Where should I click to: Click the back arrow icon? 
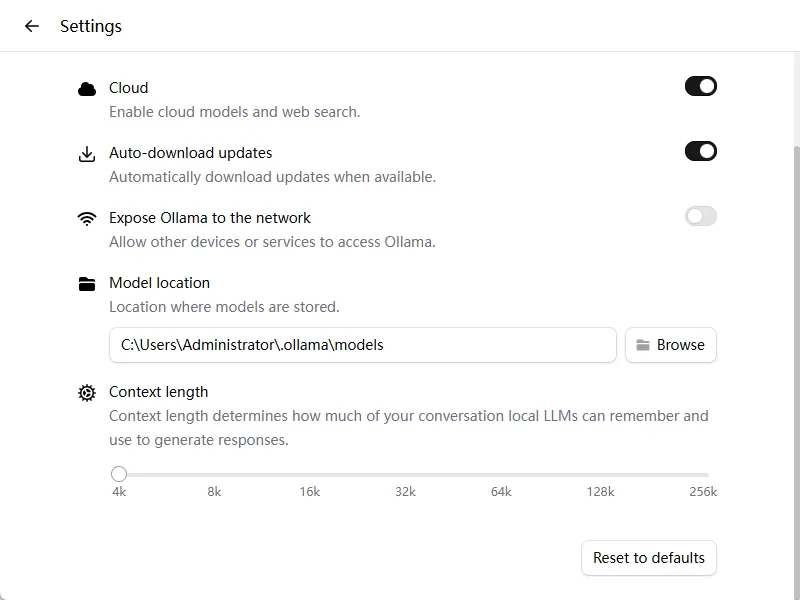(x=32, y=26)
